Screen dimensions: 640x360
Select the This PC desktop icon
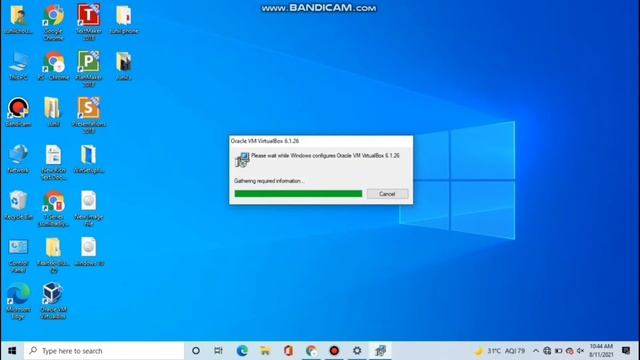[18, 65]
